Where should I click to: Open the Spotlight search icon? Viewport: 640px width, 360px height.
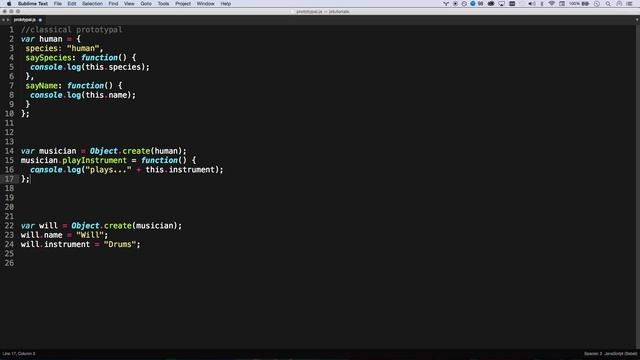point(608,4)
